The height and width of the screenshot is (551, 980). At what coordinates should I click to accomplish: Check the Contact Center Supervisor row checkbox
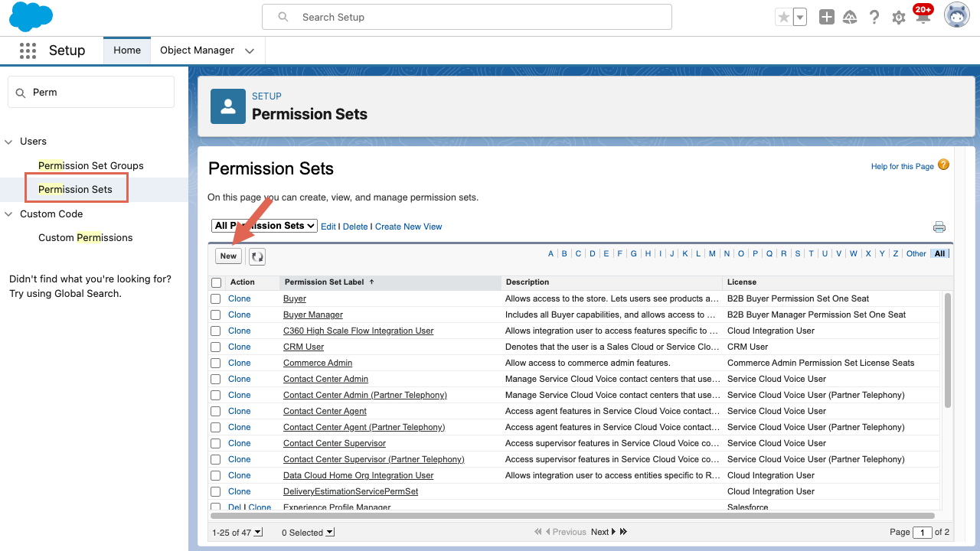coord(216,443)
